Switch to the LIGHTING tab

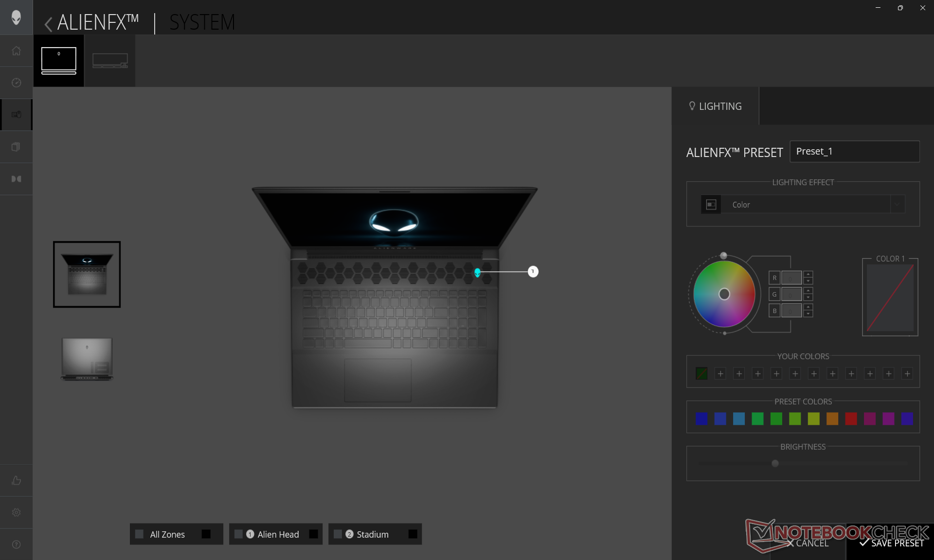tap(715, 106)
